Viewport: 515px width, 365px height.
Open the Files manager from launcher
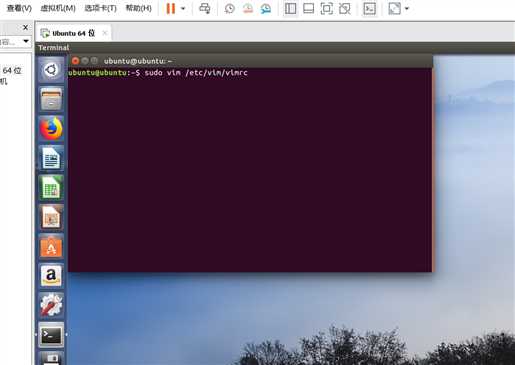coord(51,99)
